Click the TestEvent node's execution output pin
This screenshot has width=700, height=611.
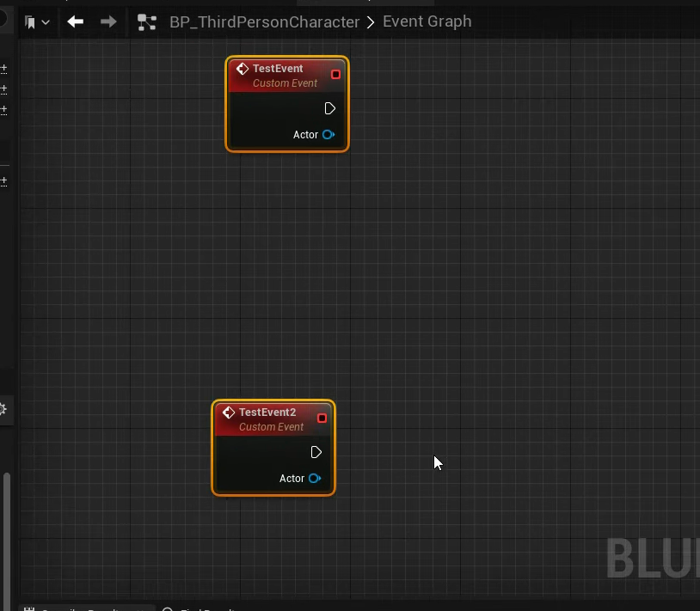(x=330, y=108)
